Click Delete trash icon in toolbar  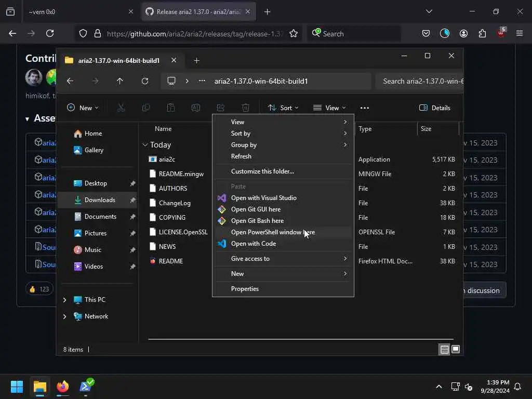point(246,108)
